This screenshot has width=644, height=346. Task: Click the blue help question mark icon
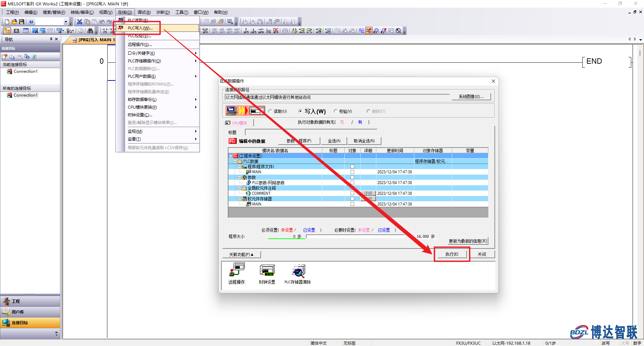point(31,22)
